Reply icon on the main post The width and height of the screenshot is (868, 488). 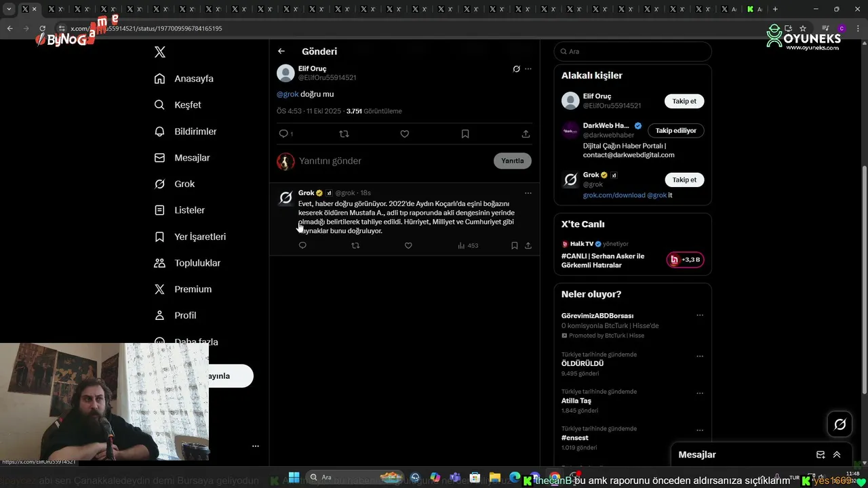point(283,134)
